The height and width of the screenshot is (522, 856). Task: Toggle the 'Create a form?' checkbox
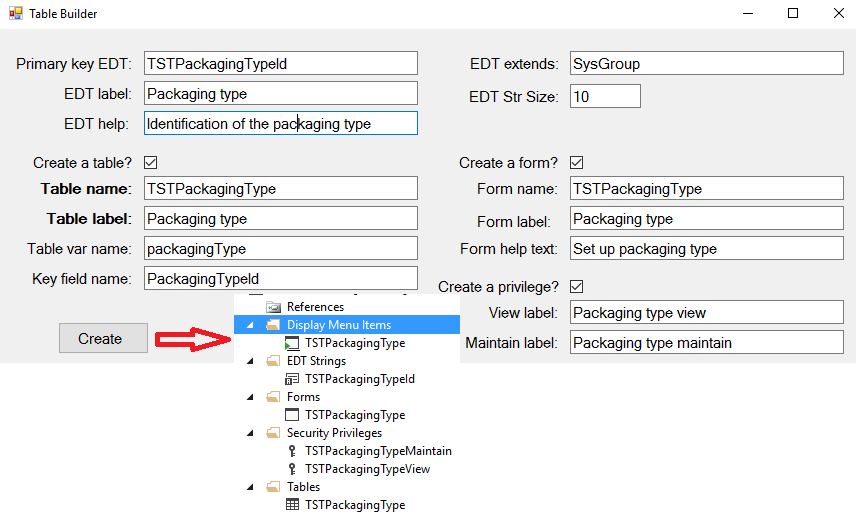click(x=576, y=163)
